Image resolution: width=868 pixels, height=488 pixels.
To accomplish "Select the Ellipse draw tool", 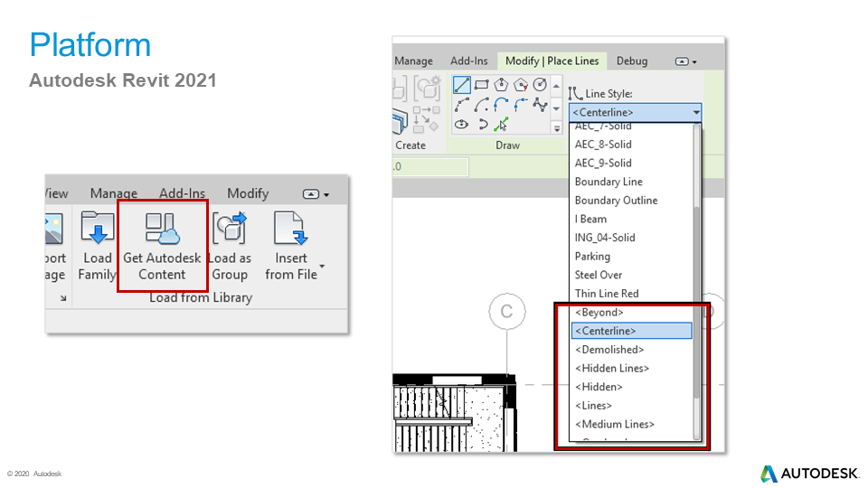I will 462,125.
